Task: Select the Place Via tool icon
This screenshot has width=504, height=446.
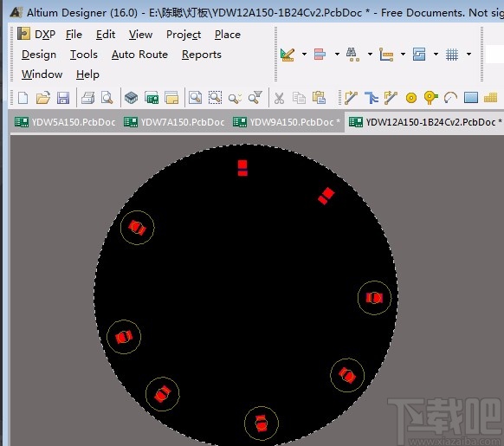Action: (x=430, y=98)
